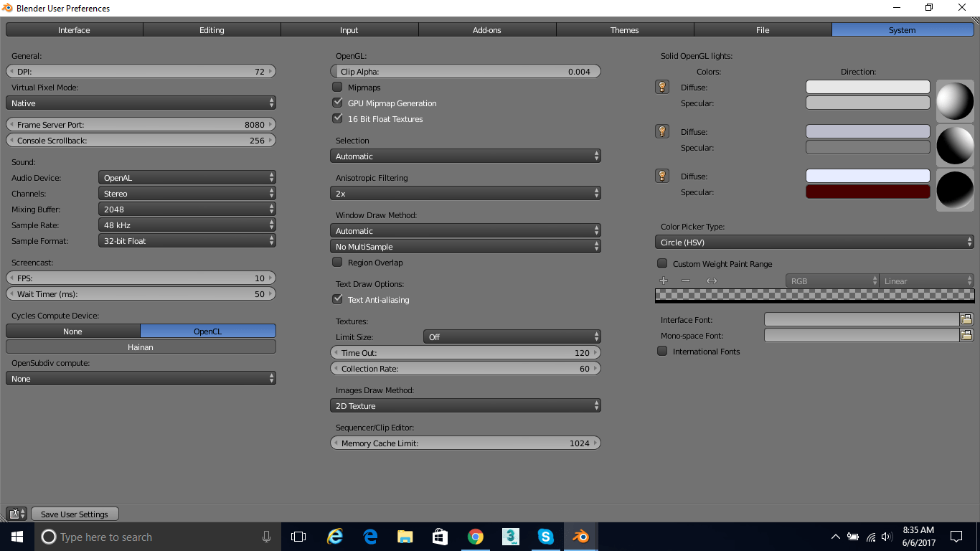Enable International Fonts
The image size is (980, 551).
tap(661, 351)
